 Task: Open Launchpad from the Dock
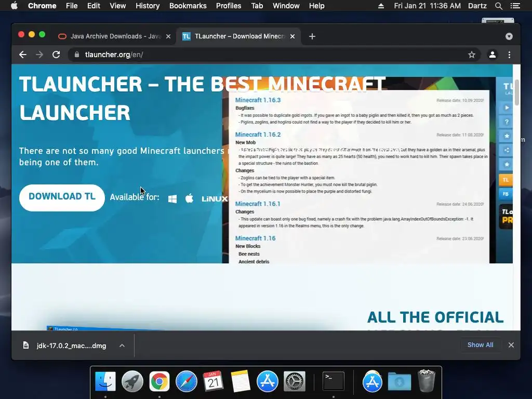point(132,381)
